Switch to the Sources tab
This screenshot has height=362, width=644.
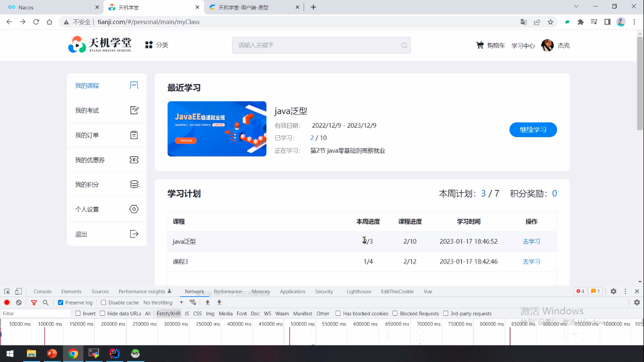click(x=100, y=291)
